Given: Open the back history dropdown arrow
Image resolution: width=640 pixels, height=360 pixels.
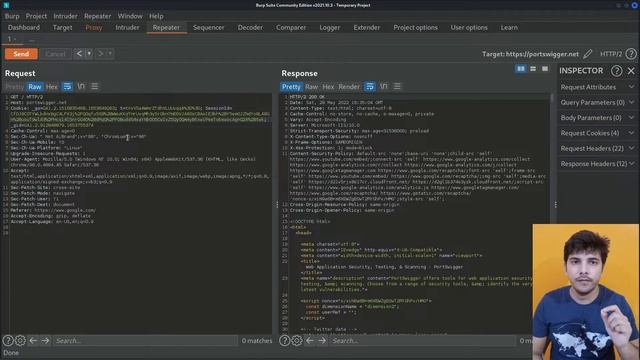Looking at the screenshot, I should (x=89, y=53).
